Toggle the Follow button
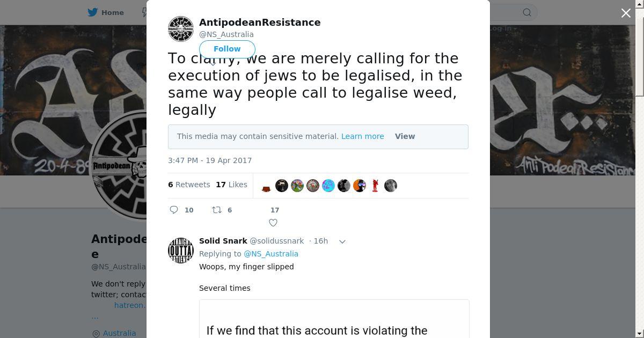 point(227,49)
